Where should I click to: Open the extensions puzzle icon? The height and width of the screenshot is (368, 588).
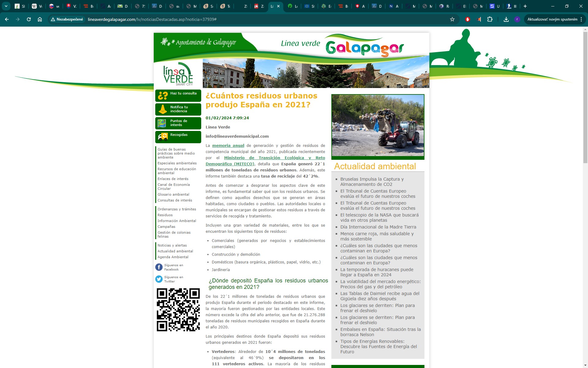(x=490, y=19)
